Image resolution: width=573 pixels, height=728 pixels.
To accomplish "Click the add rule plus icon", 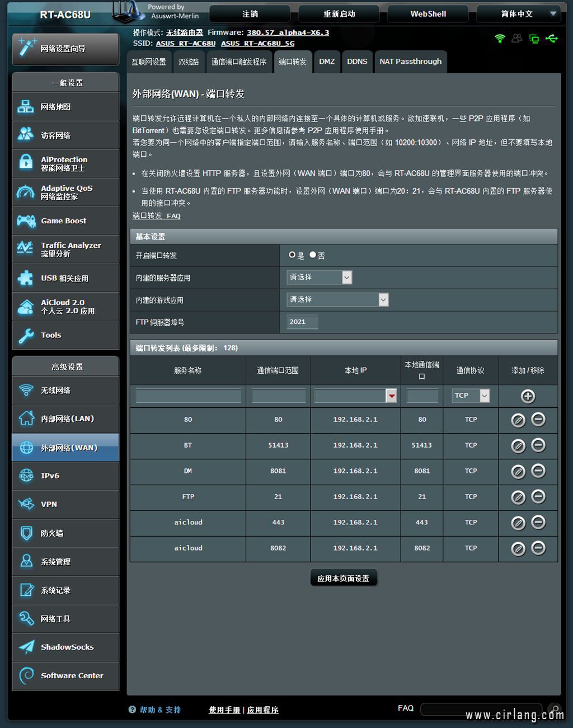I will pos(528,396).
